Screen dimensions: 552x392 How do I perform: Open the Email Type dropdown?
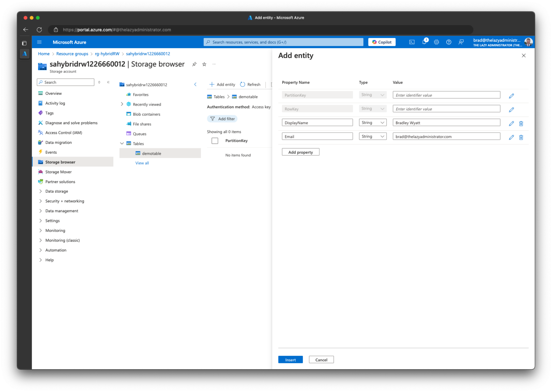[x=373, y=136]
